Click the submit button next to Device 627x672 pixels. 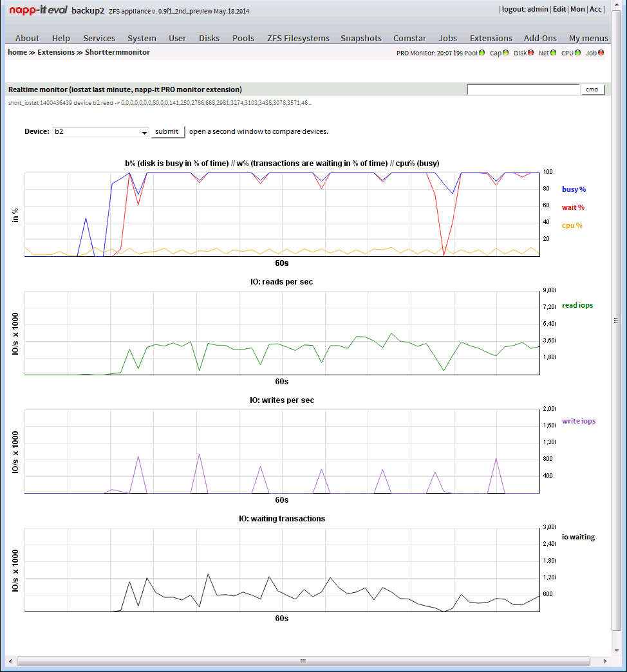[167, 131]
